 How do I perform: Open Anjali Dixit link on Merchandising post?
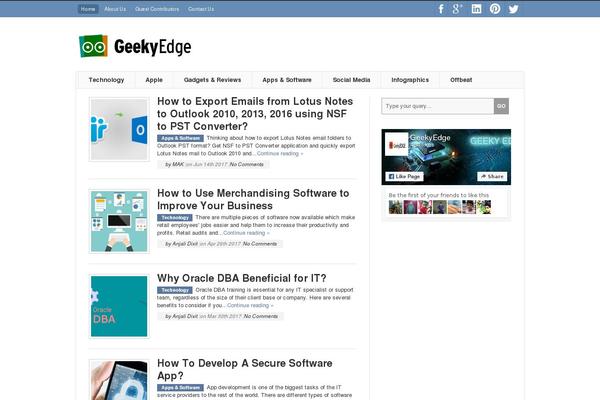click(185, 244)
